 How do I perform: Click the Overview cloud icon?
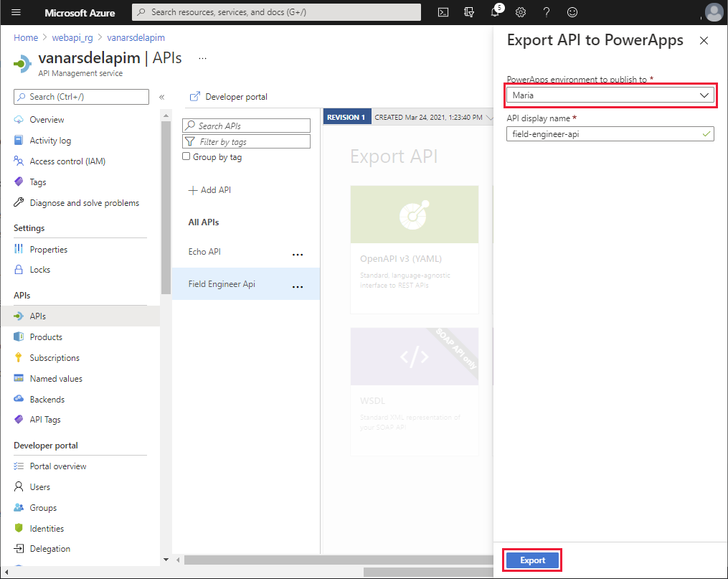point(19,119)
